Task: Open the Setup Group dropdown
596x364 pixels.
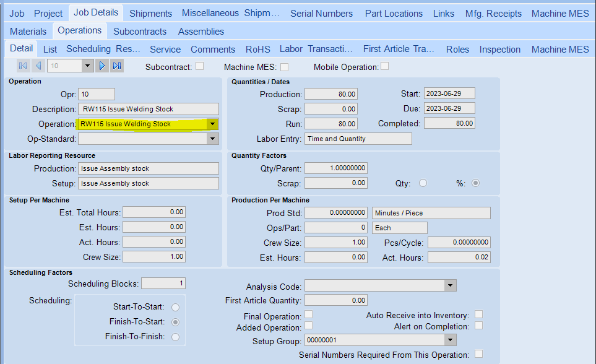Action: (450, 340)
